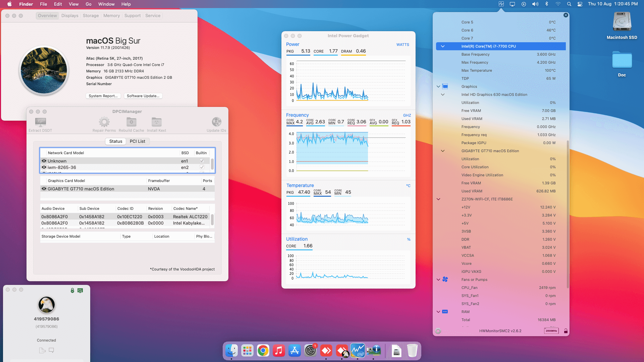Open App Store from the Dock
Image resolution: width=644 pixels, height=362 pixels.
[294, 351]
